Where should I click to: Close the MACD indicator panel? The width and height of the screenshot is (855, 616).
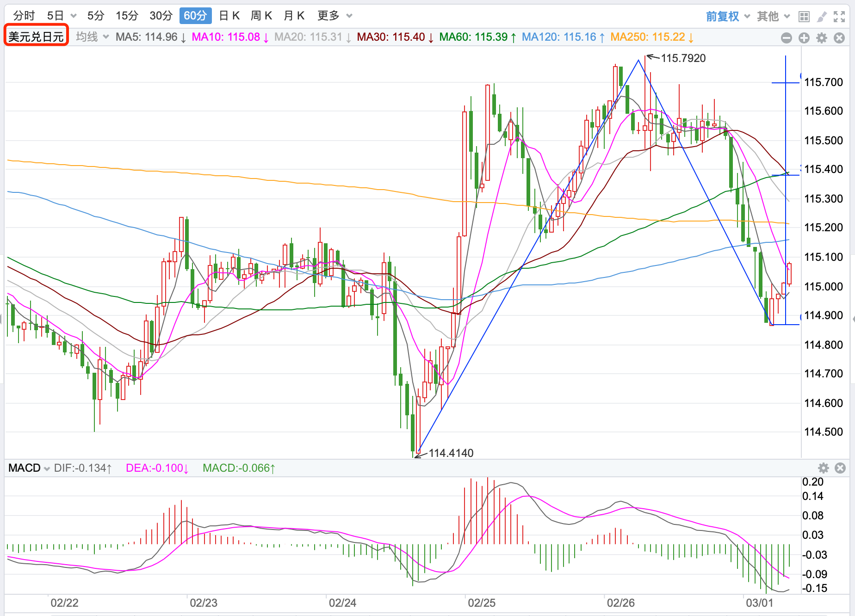[x=840, y=468]
